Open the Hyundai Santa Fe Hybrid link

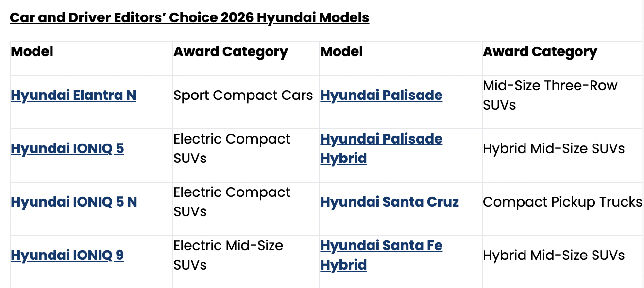381,255
